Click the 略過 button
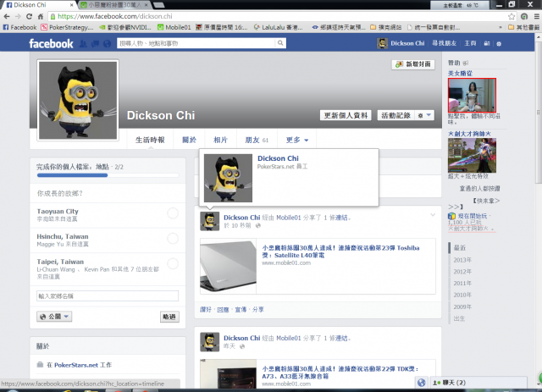The height and width of the screenshot is (392, 542). pyautogui.click(x=169, y=317)
